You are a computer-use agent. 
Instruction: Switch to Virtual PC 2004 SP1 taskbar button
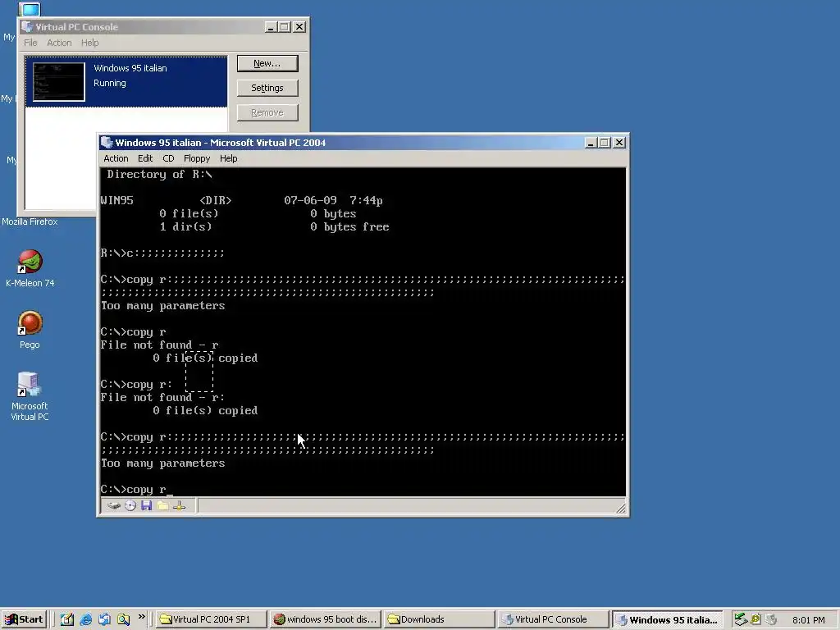[x=211, y=619]
